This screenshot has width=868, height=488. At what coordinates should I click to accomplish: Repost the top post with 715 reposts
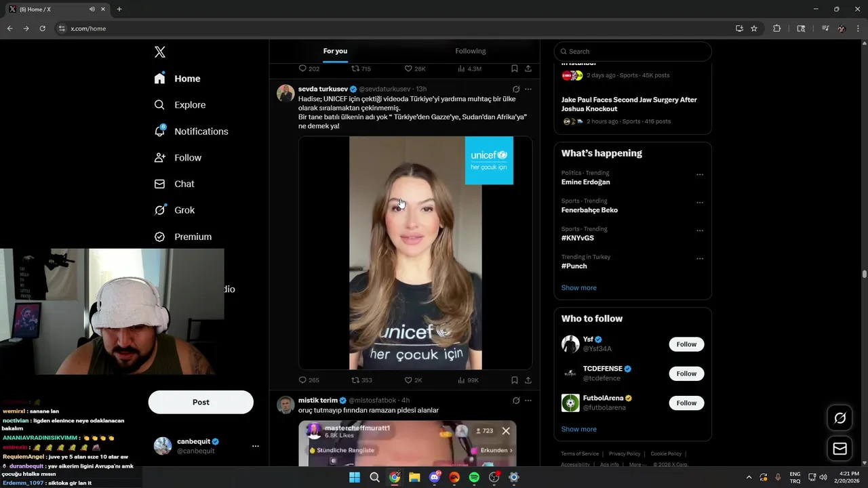[361, 68]
